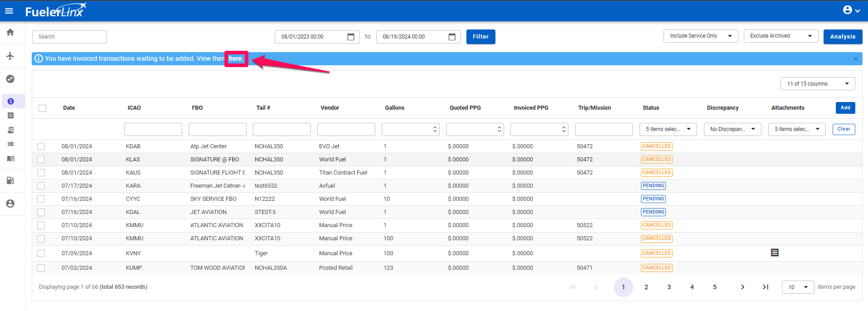Open the hamburger navigation menu
The width and height of the screenshot is (868, 311).
coord(9,11)
